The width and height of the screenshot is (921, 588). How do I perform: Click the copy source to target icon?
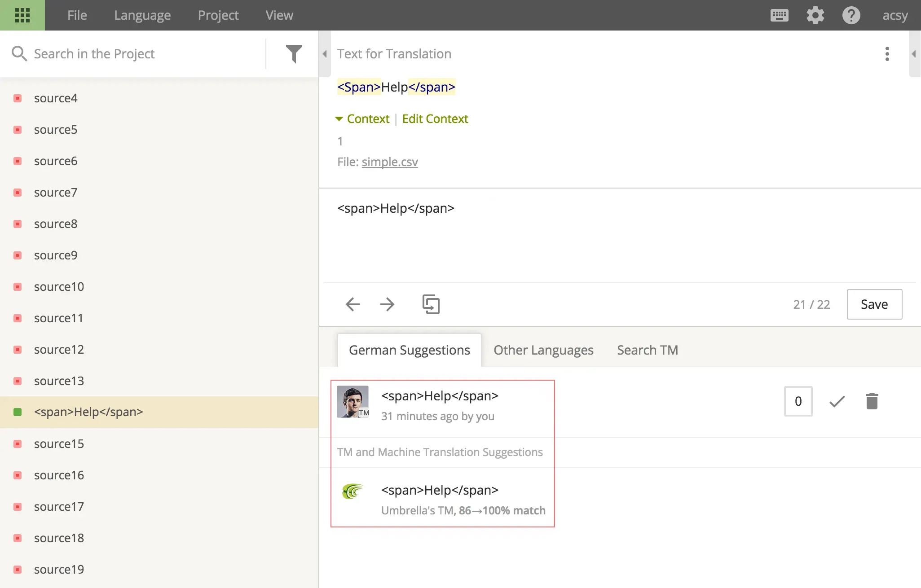430,304
